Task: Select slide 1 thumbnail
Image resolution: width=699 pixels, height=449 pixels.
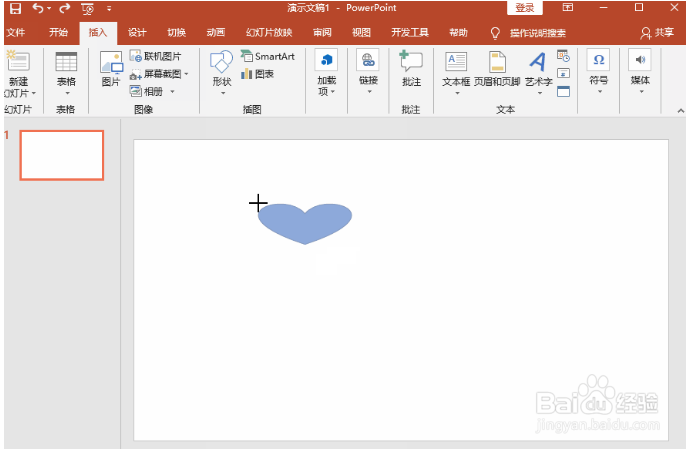Action: [x=62, y=155]
